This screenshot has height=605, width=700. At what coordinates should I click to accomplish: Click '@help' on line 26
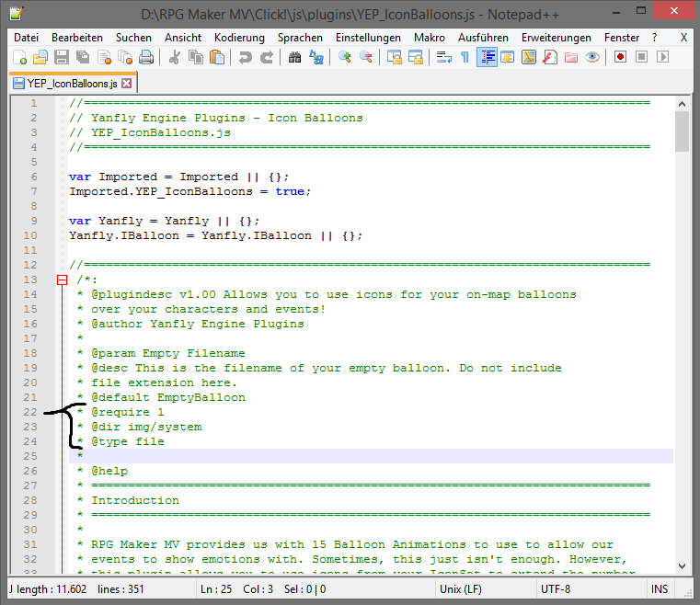pos(109,471)
